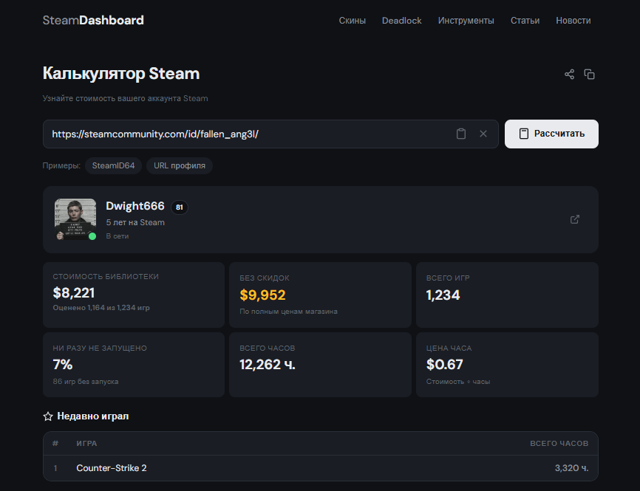Image resolution: width=640 pixels, height=491 pixels.
Task: Open the Скины menu item
Action: click(352, 20)
